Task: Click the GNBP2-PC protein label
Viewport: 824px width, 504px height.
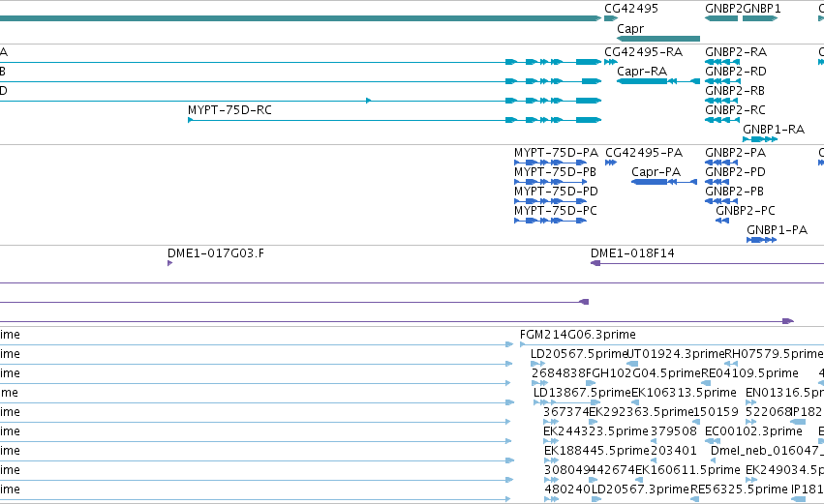Action: 746,211
